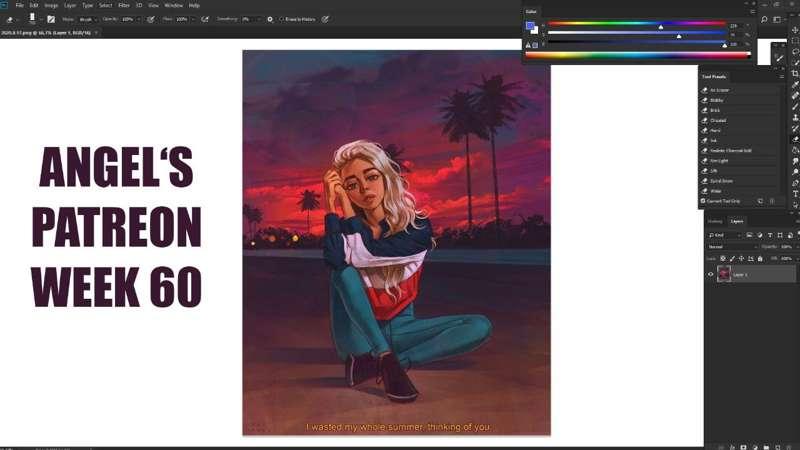The height and width of the screenshot is (450, 800).
Task: Delete tool preset trash icon
Action: click(772, 201)
